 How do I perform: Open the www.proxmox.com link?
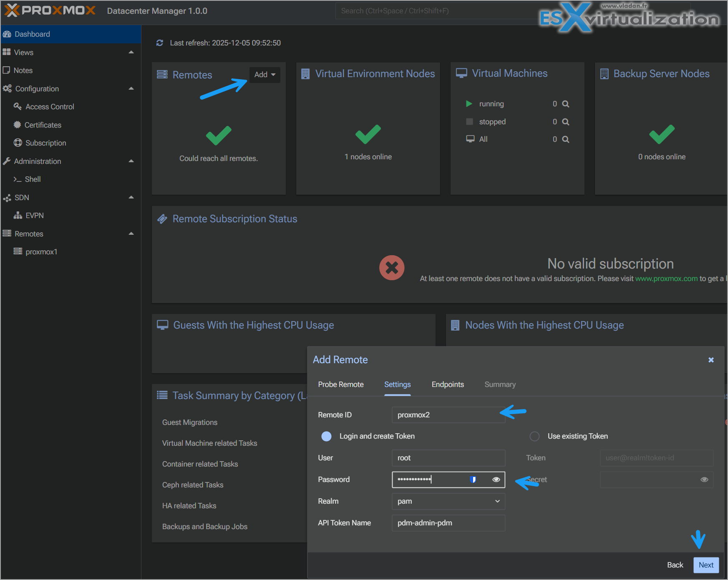[x=666, y=279]
